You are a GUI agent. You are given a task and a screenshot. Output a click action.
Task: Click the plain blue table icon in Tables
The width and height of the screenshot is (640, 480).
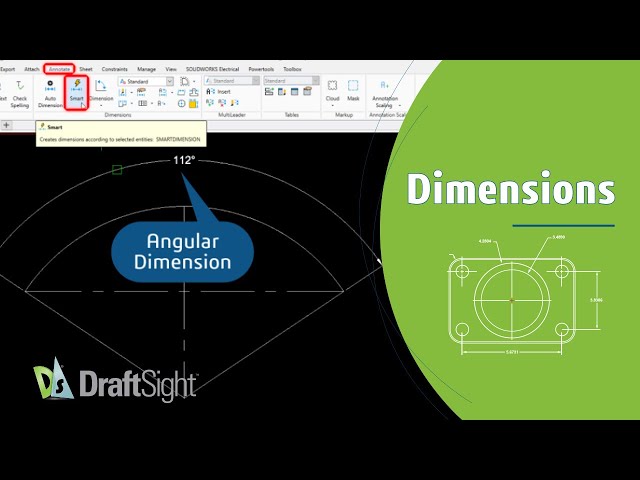pyautogui.click(x=294, y=91)
